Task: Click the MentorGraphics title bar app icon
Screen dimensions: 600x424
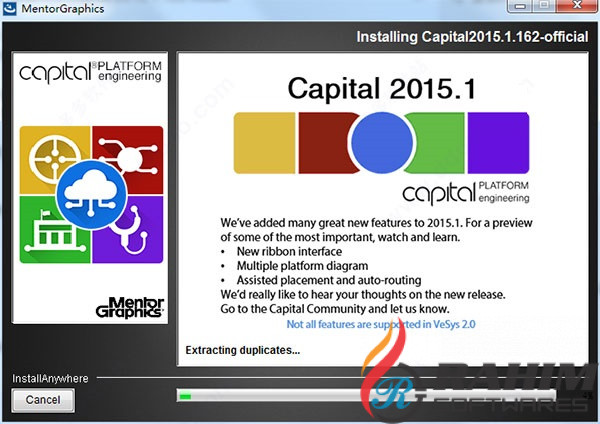Action: click(9, 8)
